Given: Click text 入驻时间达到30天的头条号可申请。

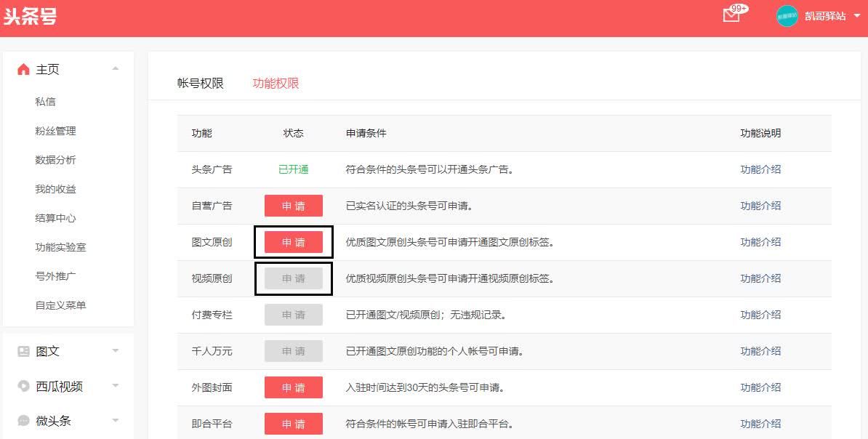Looking at the screenshot, I should (425, 387).
